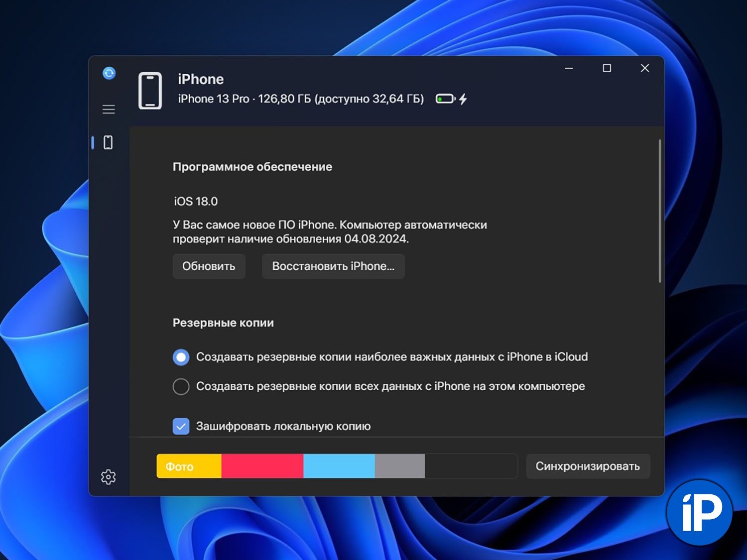Viewport: 747px width, 560px height.
Task: Click the red storage bar segment
Action: tap(262, 466)
